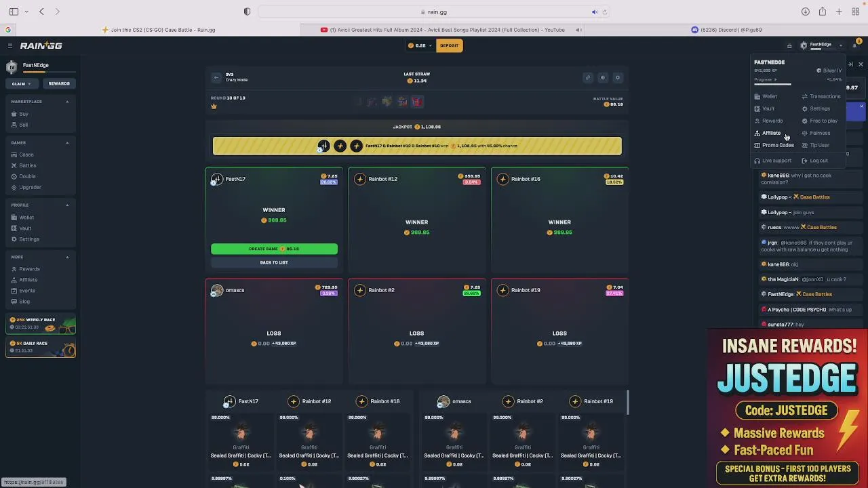The width and height of the screenshot is (868, 488).
Task: Click the omascs avatar in the loss card
Action: (x=216, y=290)
